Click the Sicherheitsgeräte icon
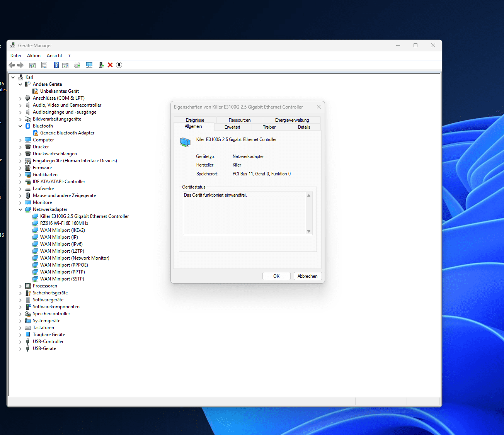 [x=28, y=293]
